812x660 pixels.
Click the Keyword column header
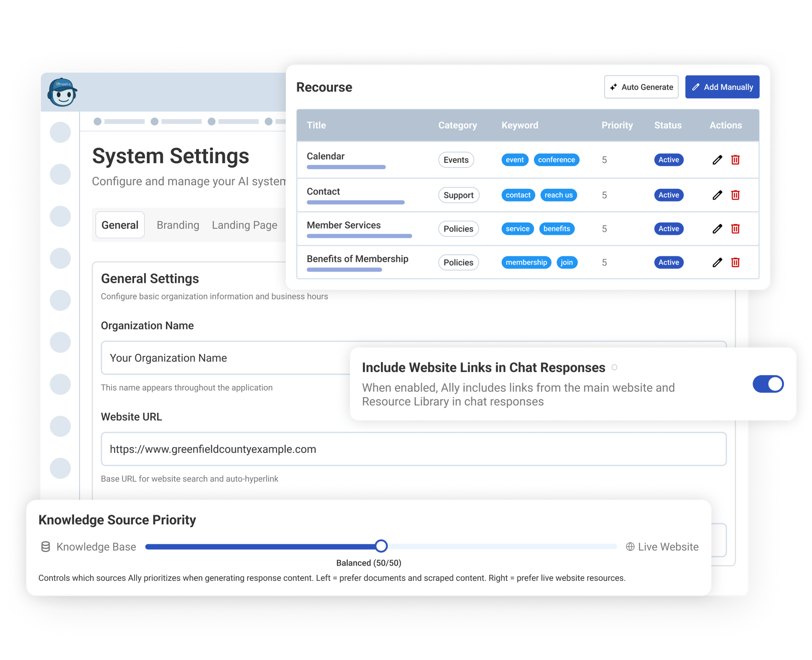tap(520, 125)
